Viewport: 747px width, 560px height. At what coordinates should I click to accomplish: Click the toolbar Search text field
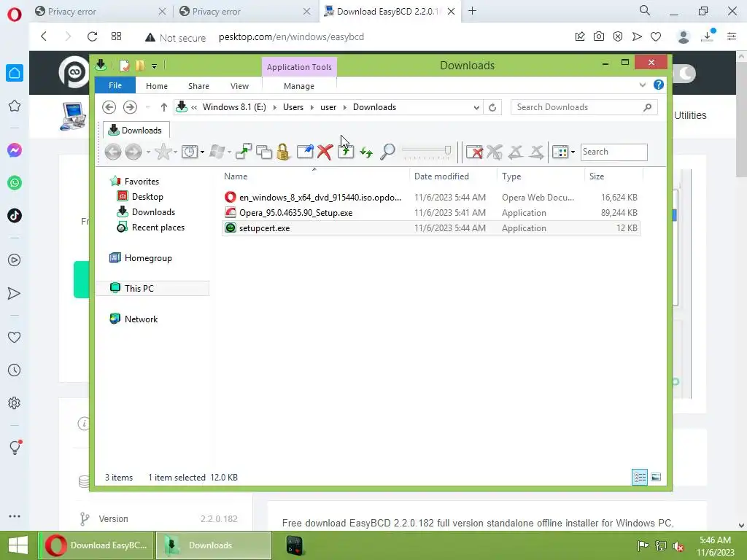[614, 152]
